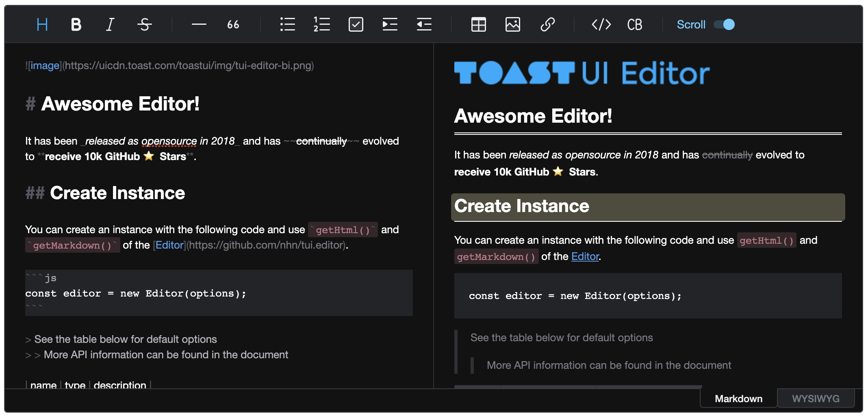Select the Markdown tab
The height and width of the screenshot is (420, 868).
coord(738,398)
